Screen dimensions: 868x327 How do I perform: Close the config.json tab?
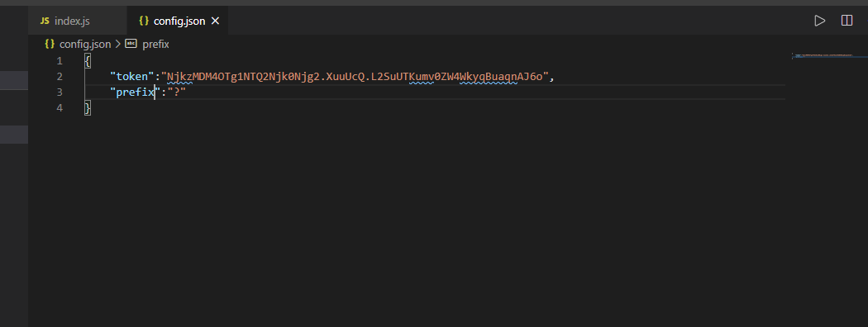[216, 21]
